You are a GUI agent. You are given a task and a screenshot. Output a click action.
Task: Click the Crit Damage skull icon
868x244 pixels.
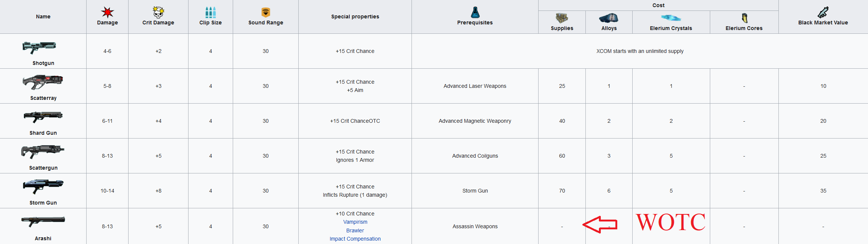coord(158,12)
